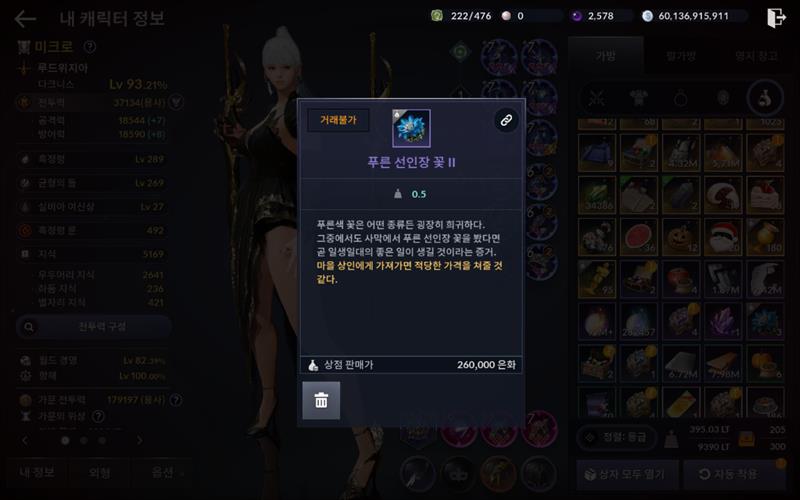800x500 pixels.
Task: Go to next info page arrow
Action: tap(140, 440)
